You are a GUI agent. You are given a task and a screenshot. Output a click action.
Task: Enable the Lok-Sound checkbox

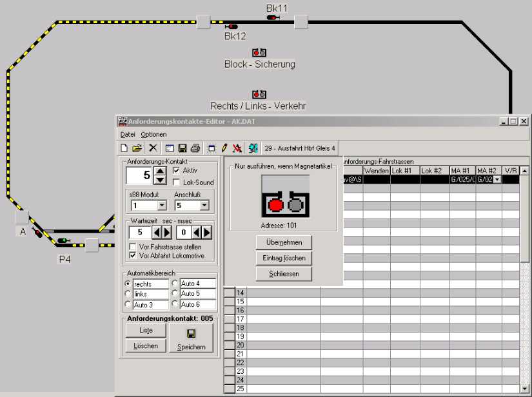(177, 182)
